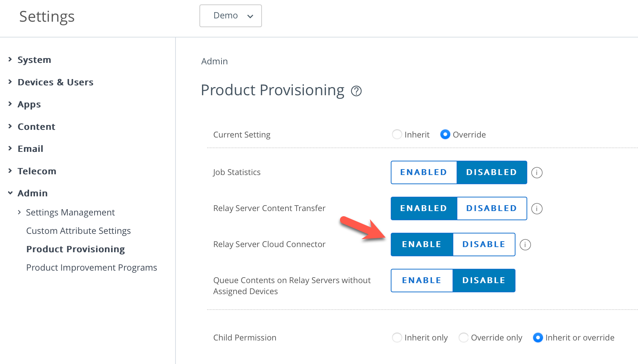
Task: Open Custom Attribute Settings page
Action: click(78, 231)
